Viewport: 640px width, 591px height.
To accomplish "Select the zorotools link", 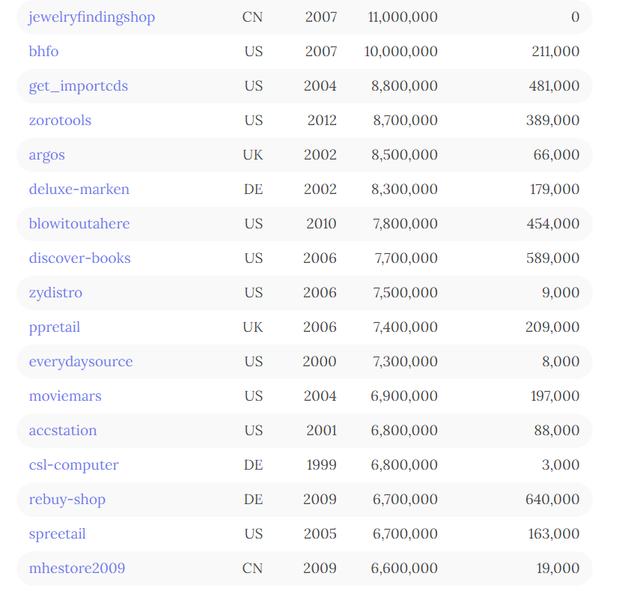I will click(60, 120).
